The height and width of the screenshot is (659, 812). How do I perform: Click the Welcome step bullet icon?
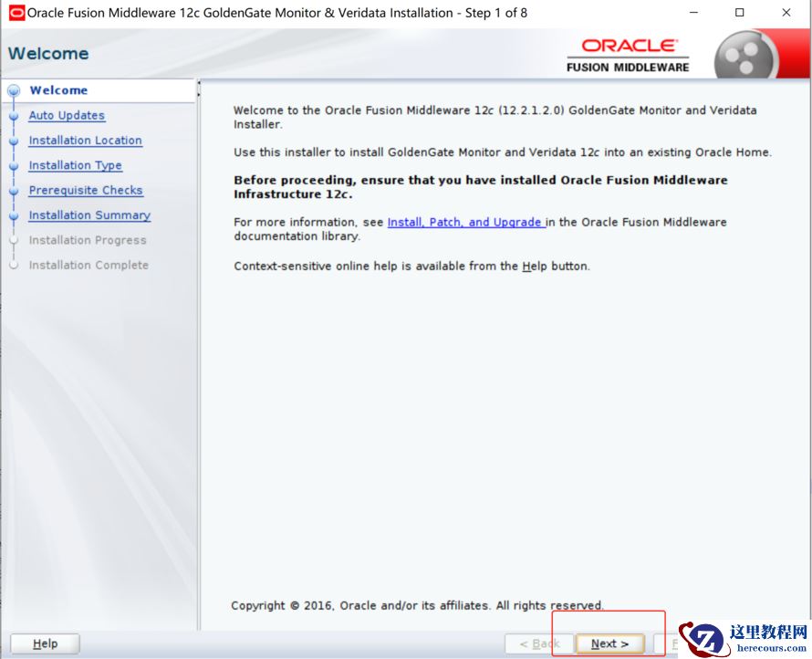(14, 90)
